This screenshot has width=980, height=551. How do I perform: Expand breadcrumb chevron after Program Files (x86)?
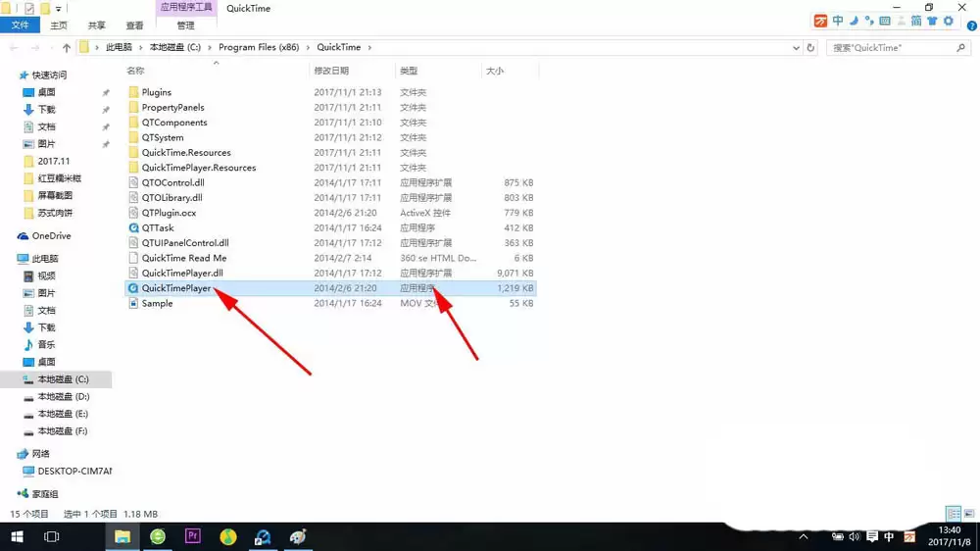click(x=308, y=47)
